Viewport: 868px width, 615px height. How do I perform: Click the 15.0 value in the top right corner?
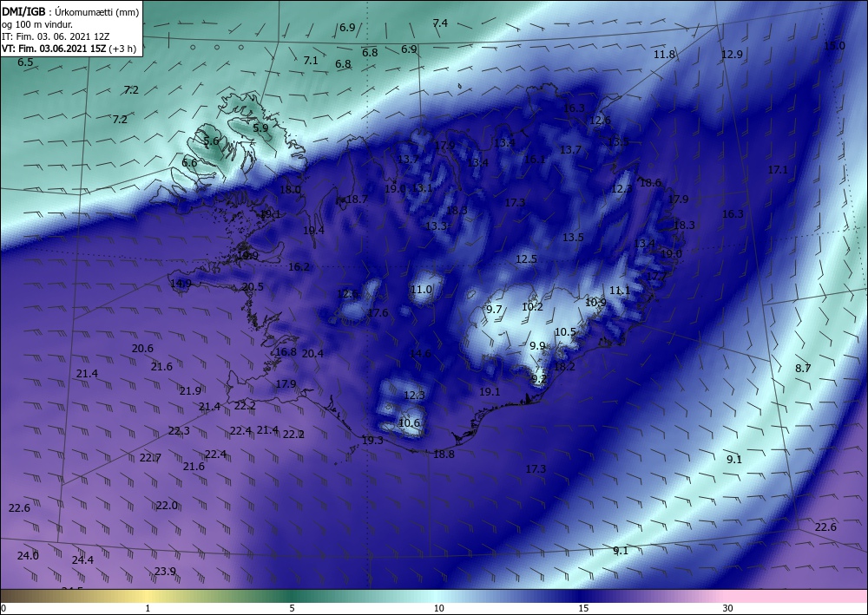[x=834, y=45]
